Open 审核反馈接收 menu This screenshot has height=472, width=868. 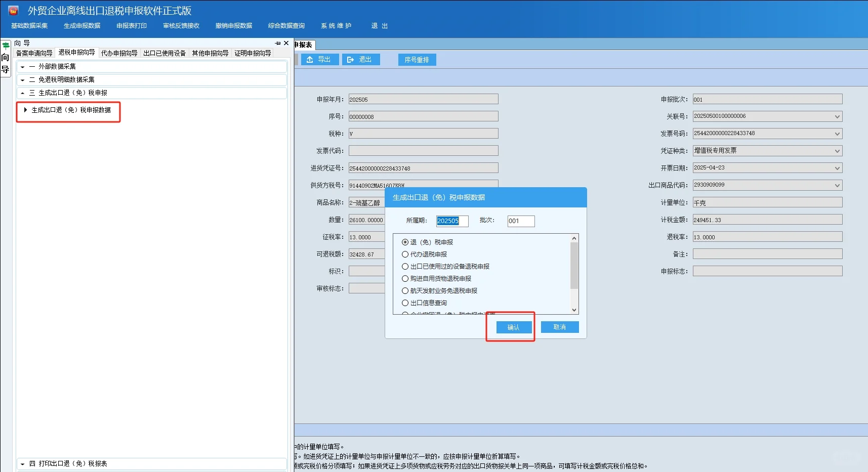(181, 26)
